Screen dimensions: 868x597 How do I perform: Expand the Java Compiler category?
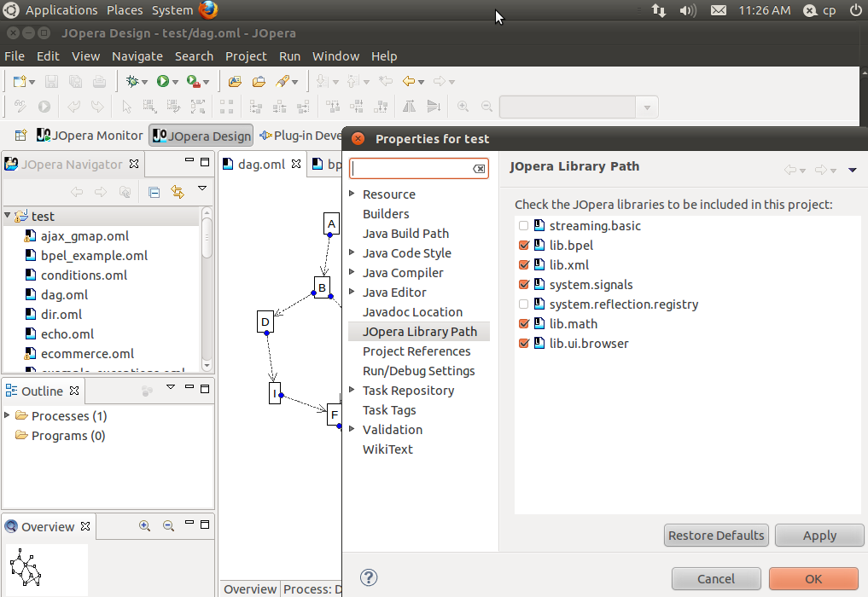point(352,272)
